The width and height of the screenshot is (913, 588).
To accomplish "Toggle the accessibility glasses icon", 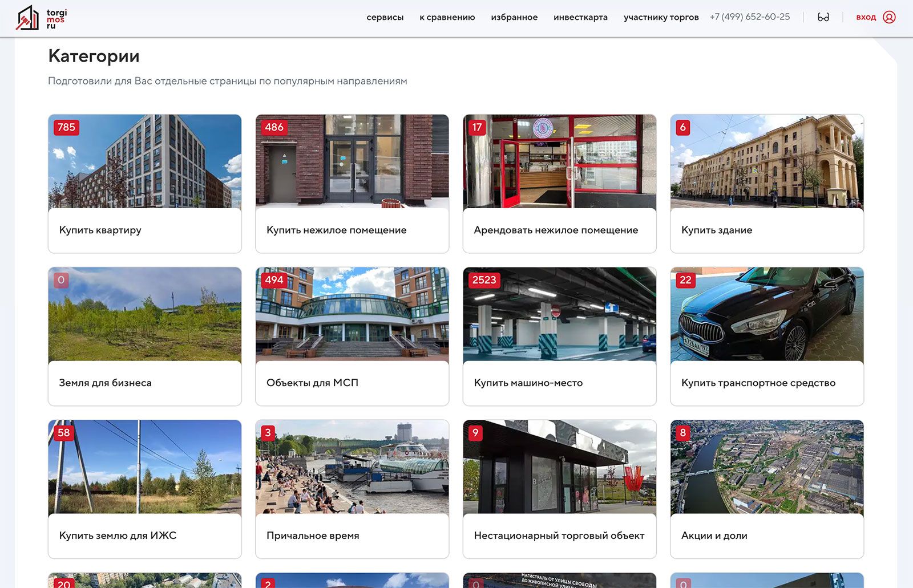I will pyautogui.click(x=823, y=17).
